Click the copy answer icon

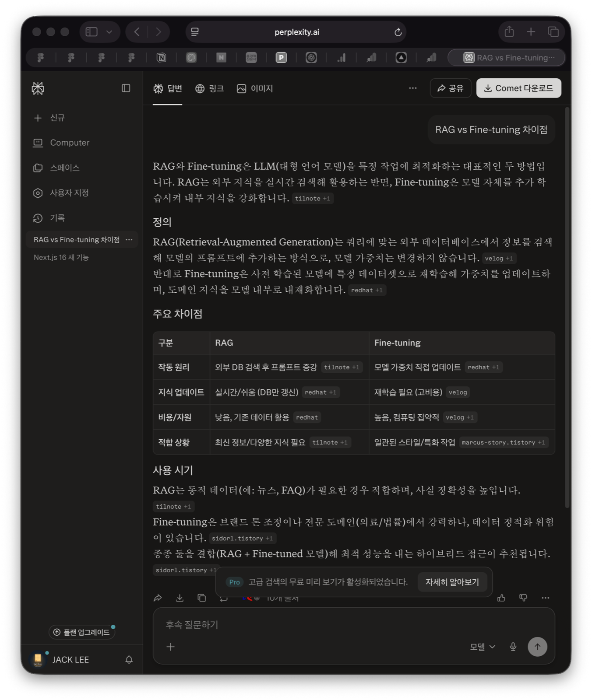(x=201, y=598)
